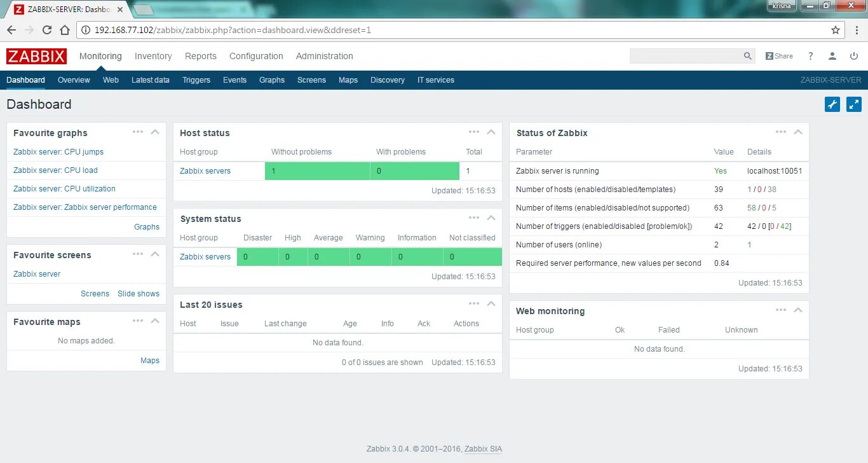Open Last 20 issues widget menu dots
This screenshot has width=868, height=463.
point(474,303)
